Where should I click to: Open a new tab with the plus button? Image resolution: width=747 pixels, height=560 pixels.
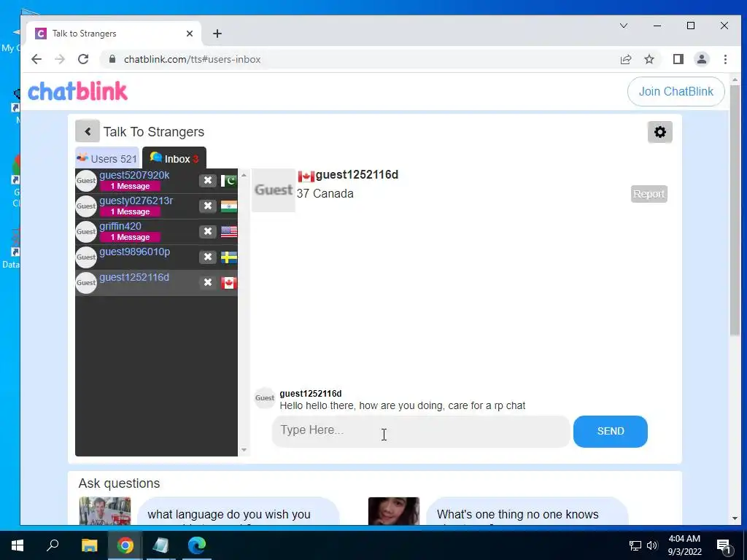(217, 34)
